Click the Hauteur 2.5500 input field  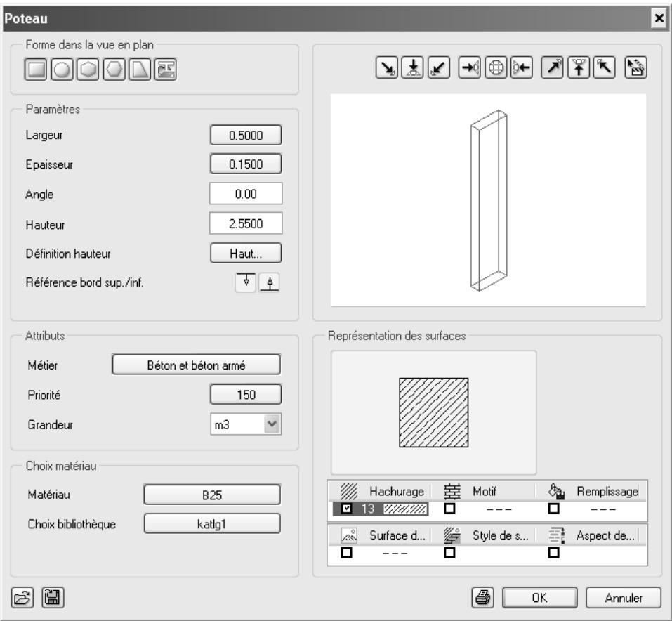[246, 223]
